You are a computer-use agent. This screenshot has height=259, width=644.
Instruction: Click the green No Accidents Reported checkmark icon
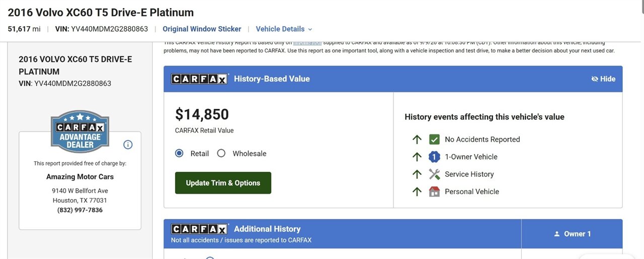point(434,140)
